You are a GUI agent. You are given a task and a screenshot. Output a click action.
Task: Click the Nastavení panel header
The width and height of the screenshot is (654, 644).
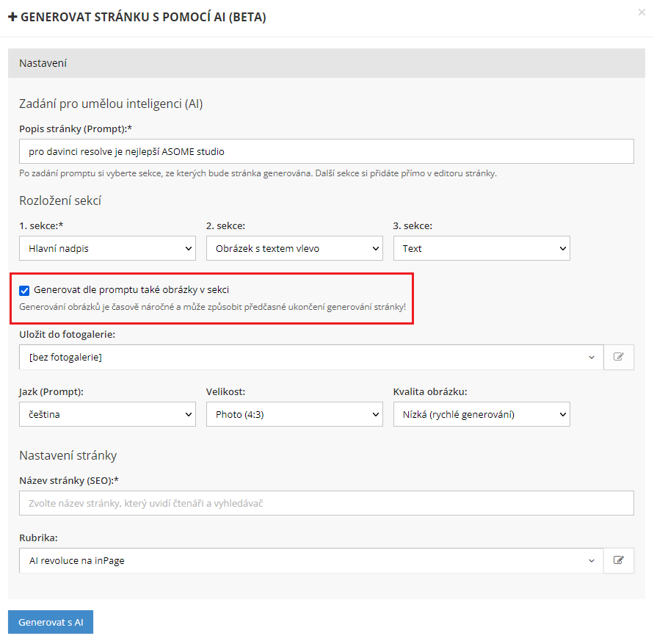pyautogui.click(x=327, y=63)
